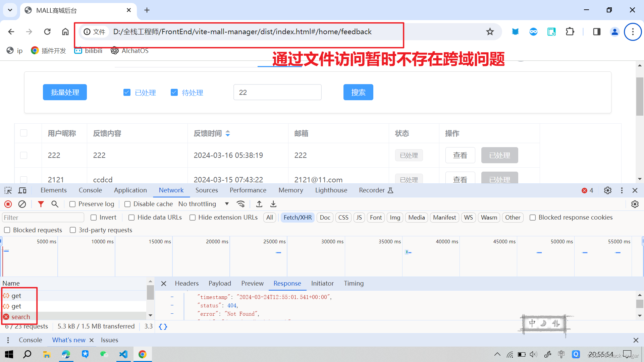Open VS Code from the taskbar

[123, 354]
